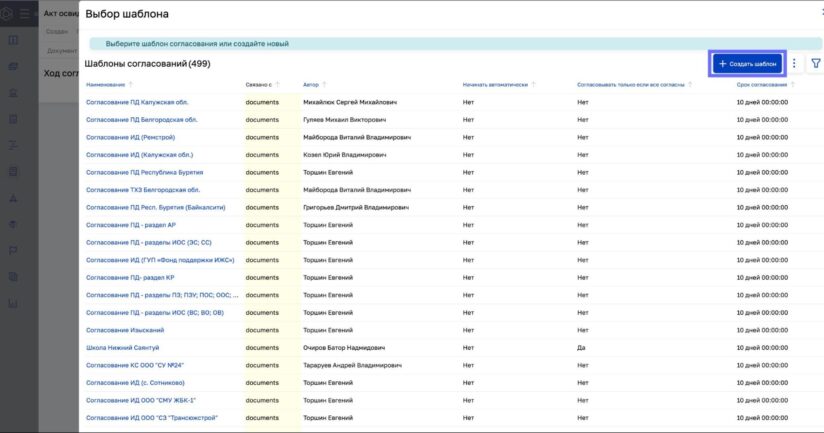The height and width of the screenshot is (433, 824).
Task: Open the three-dot more options menu
Action: click(794, 64)
